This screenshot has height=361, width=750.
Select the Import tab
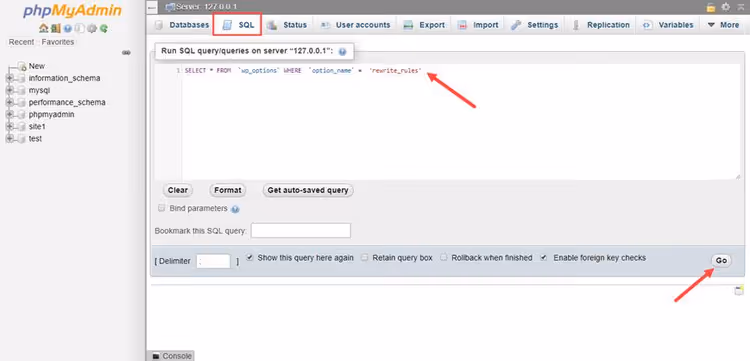tap(478, 25)
